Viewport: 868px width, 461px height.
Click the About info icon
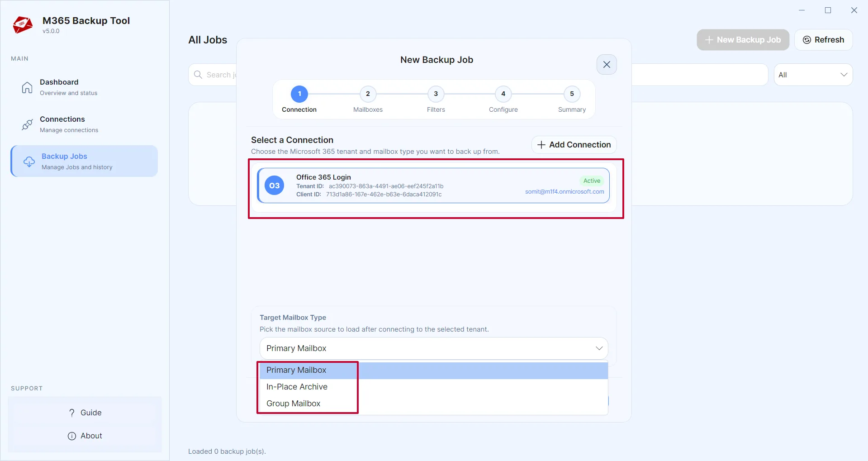point(72,436)
